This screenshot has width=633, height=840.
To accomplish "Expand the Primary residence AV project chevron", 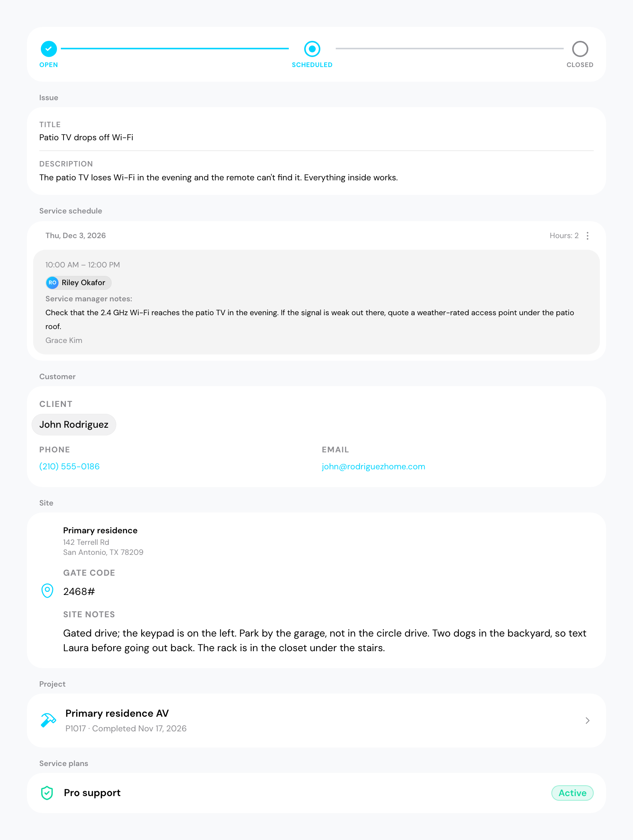I will [588, 721].
